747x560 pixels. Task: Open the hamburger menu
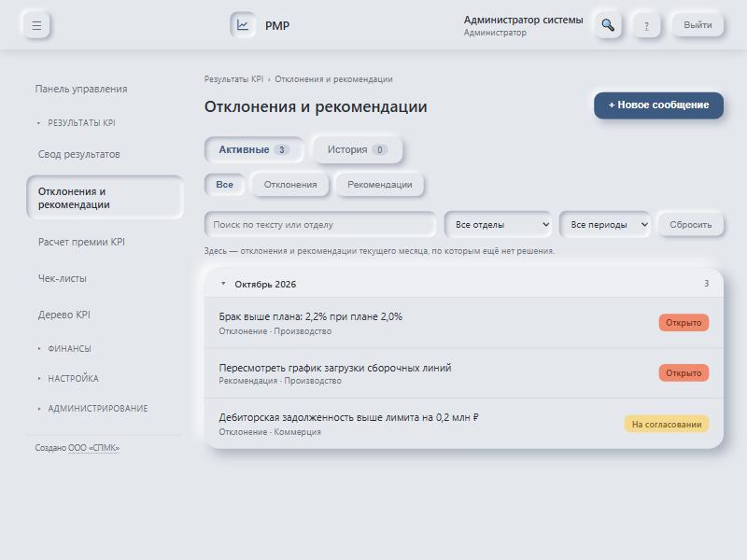(x=36, y=25)
